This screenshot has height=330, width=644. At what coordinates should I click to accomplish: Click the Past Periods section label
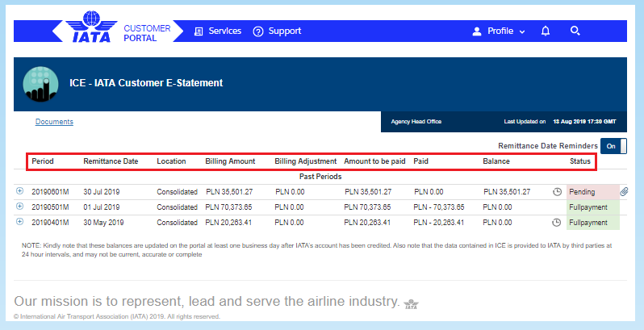pyautogui.click(x=320, y=177)
